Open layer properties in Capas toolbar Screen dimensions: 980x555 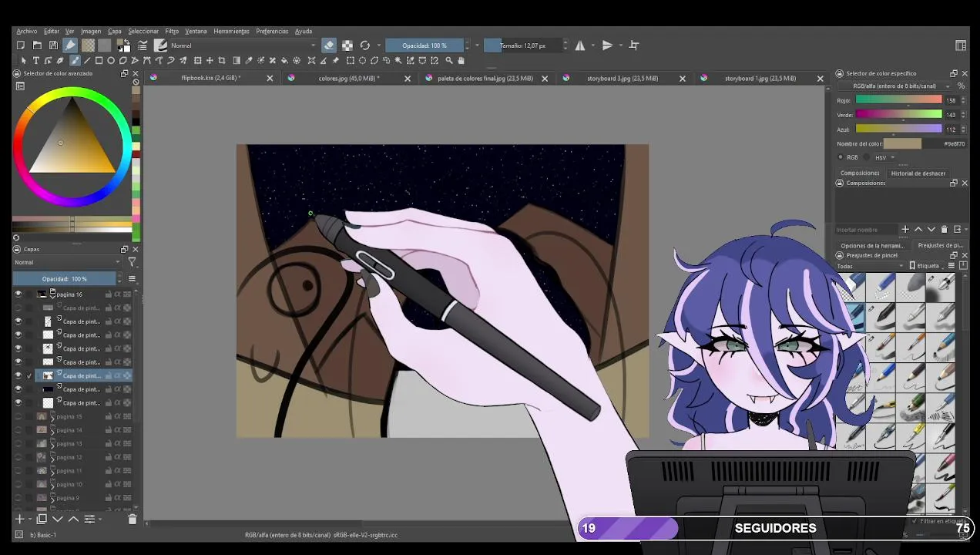click(89, 520)
